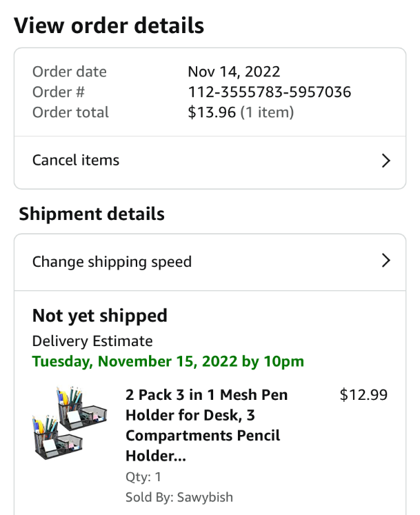Click the (1 item) count text
The image size is (420, 515).
coord(267,112)
